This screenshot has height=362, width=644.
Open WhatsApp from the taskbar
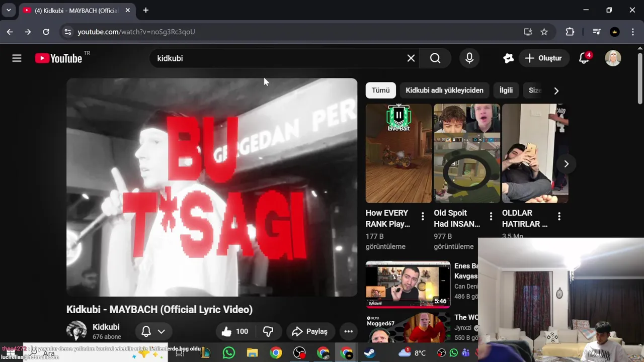point(229,353)
